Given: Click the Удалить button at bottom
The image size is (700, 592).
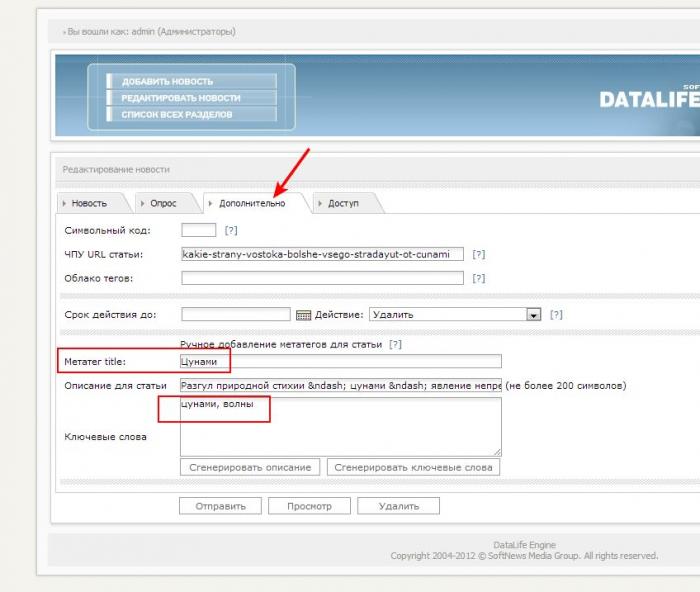Looking at the screenshot, I should coord(399,506).
